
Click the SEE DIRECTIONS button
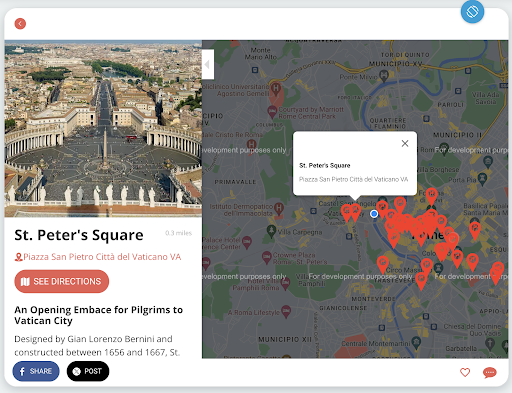pyautogui.click(x=62, y=281)
